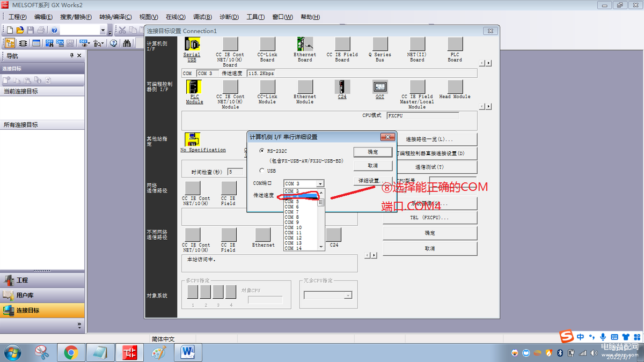This screenshot has width=644, height=362.
Task: Choose NET(II) Board icon
Action: click(x=418, y=44)
